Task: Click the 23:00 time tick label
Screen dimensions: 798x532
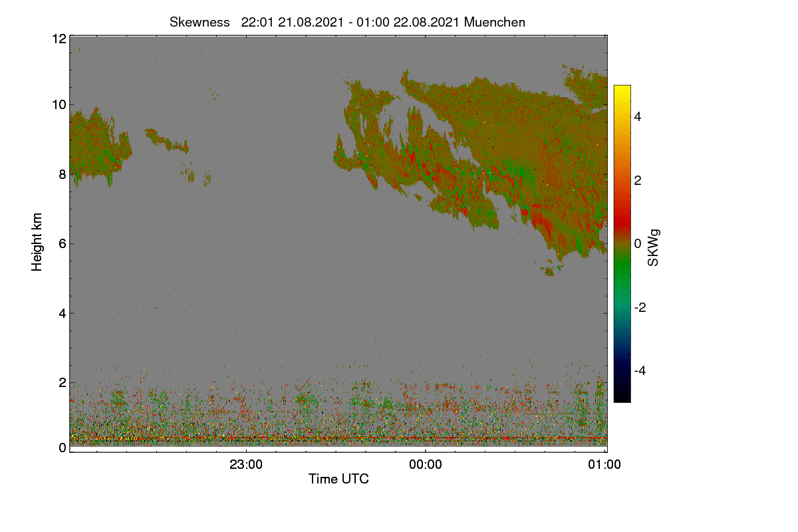Action: [246, 465]
